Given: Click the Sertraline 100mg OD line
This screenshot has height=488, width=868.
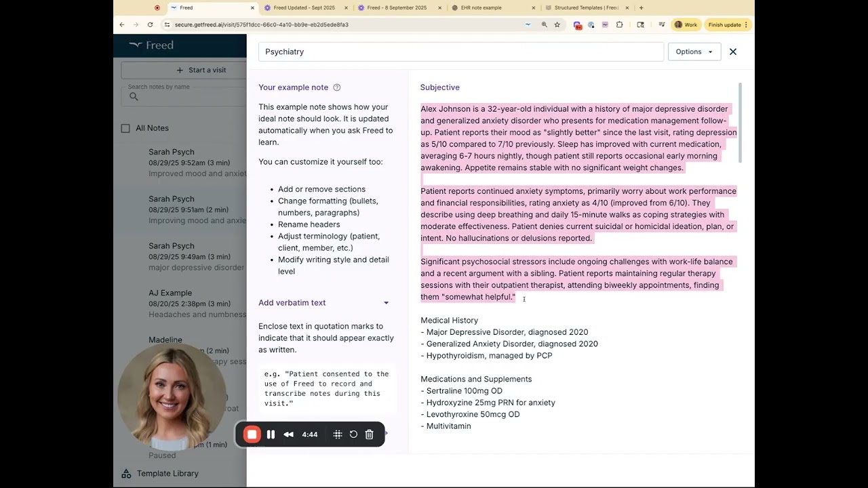Looking at the screenshot, I should coord(461,391).
